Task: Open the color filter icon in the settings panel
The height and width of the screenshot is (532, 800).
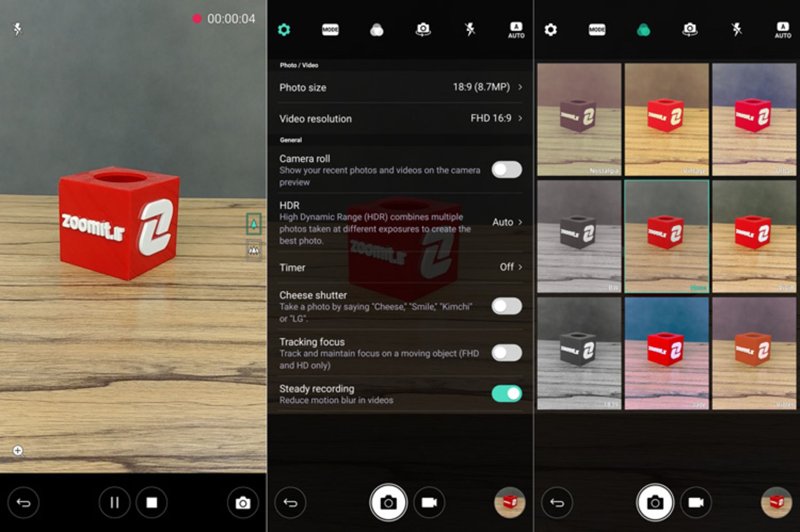Action: pos(377,30)
